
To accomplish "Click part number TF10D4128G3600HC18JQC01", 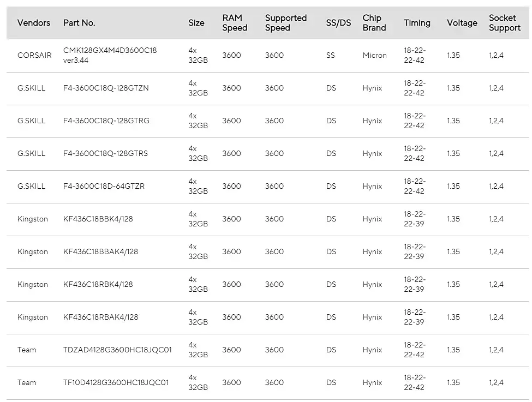I will coord(116,382).
